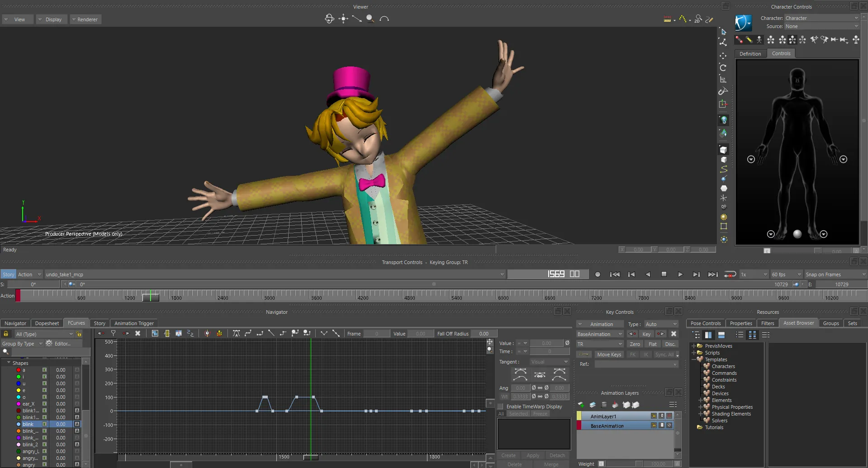Click the Action timeline slider handle

click(x=151, y=297)
